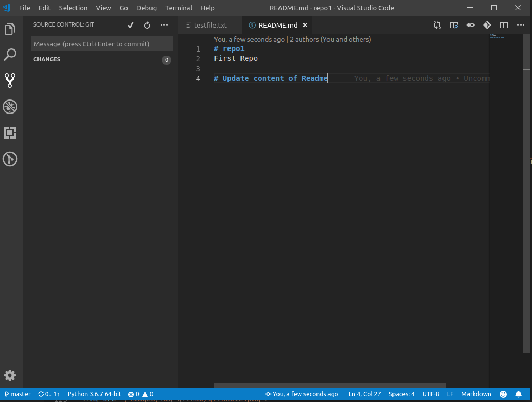Click the SOURCE CONTROL: GIT panel title
Viewport: 532px width, 402px height.
click(x=64, y=24)
